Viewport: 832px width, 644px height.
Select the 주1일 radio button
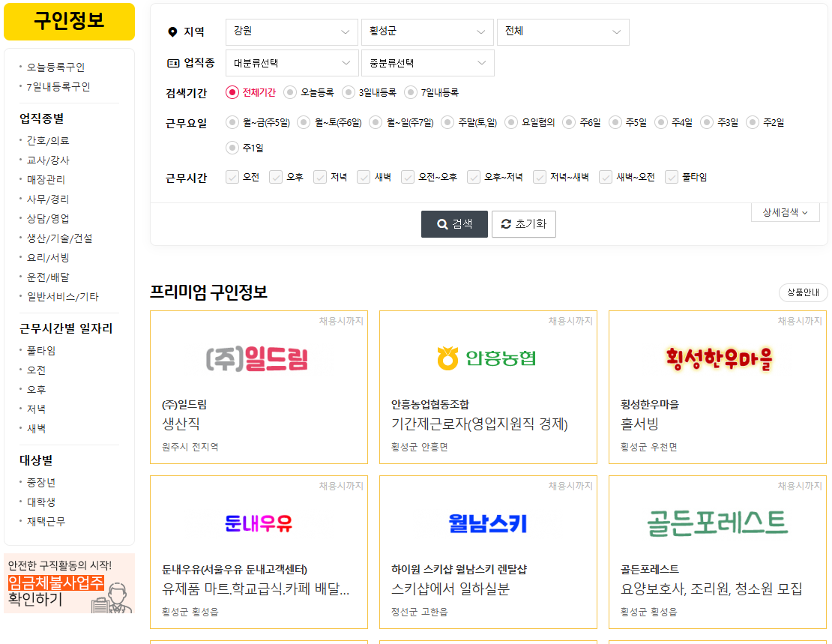232,148
